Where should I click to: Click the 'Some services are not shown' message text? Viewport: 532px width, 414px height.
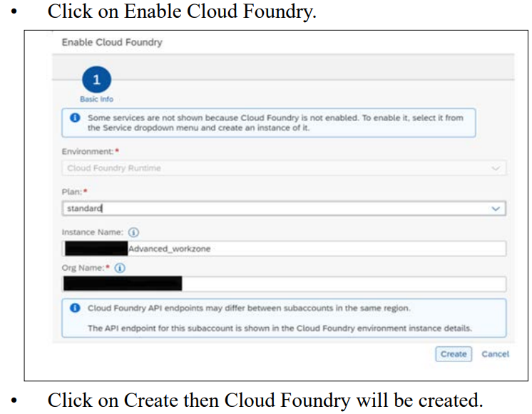(x=275, y=123)
